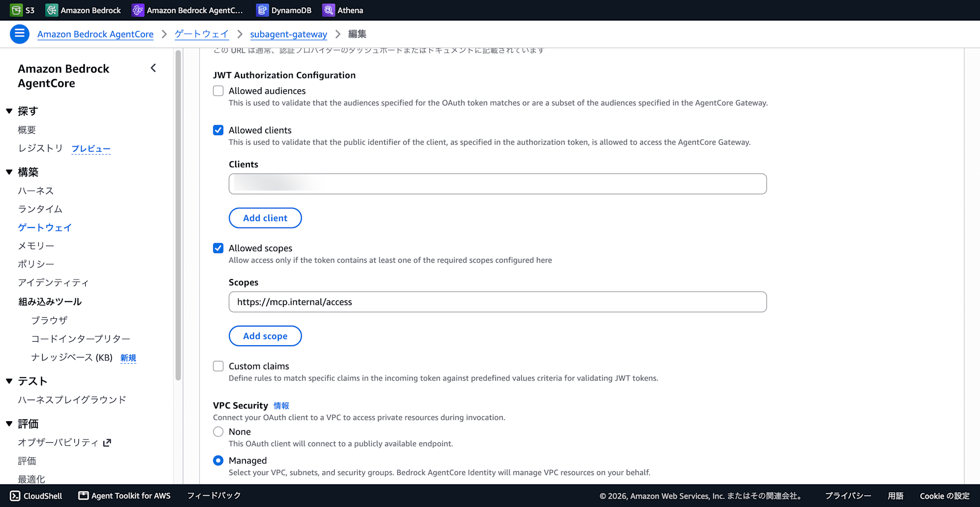Open the CloudShell terminal icon
This screenshot has height=507, width=980.
[x=15, y=496]
